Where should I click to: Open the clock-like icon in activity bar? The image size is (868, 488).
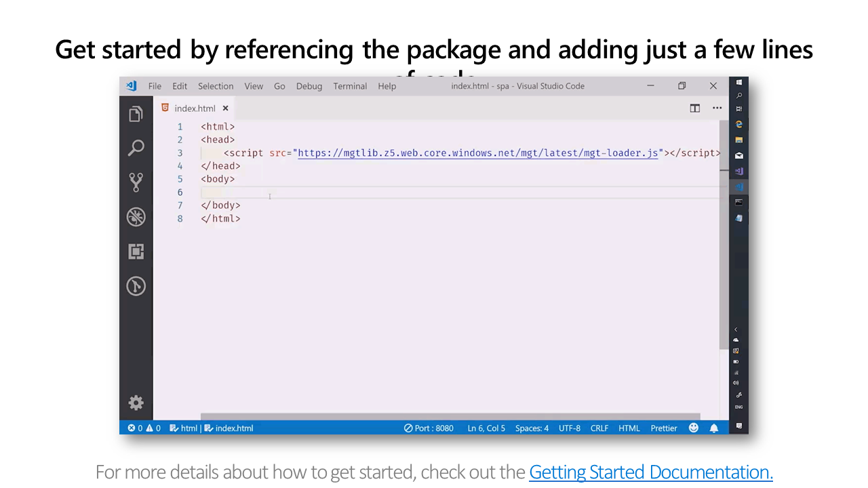point(136,286)
